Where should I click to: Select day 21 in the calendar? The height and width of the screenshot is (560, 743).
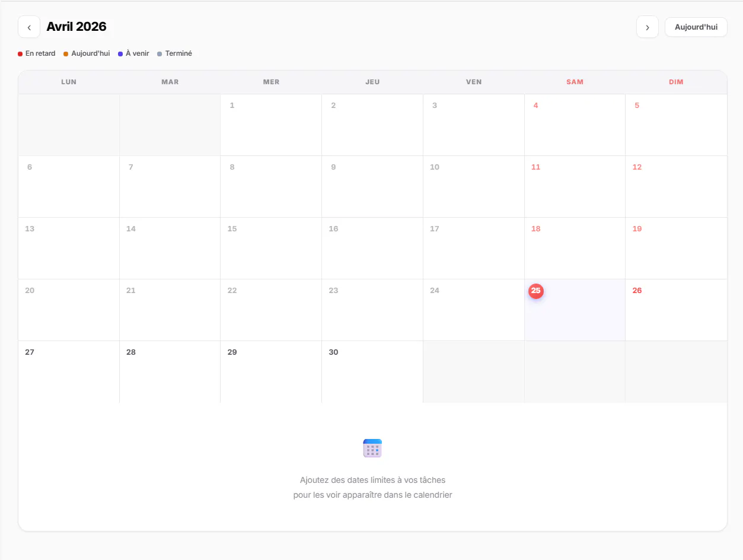tap(170, 310)
